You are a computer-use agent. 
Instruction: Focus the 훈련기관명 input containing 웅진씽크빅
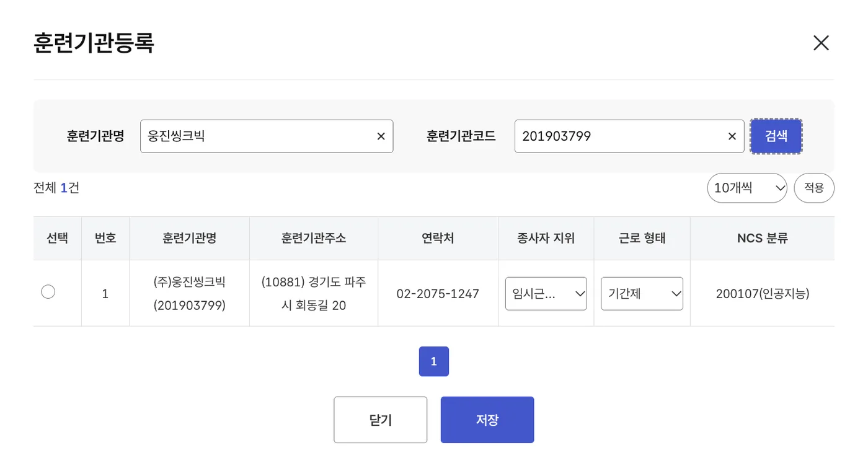click(267, 136)
